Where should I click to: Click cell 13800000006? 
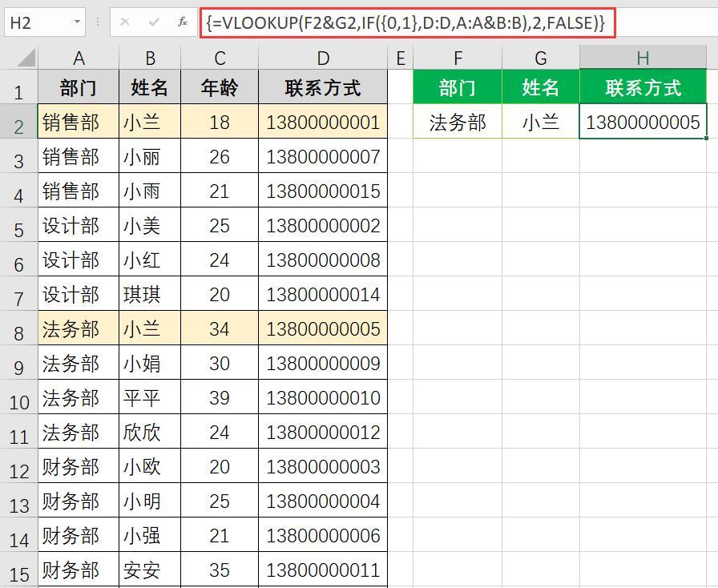pyautogui.click(x=323, y=535)
